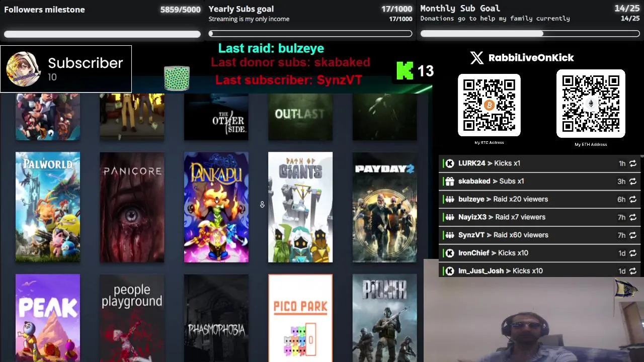The height and width of the screenshot is (362, 644).
Task: Click 'Im_Just_Josh > Kicks x10' event
Action: pos(540,270)
